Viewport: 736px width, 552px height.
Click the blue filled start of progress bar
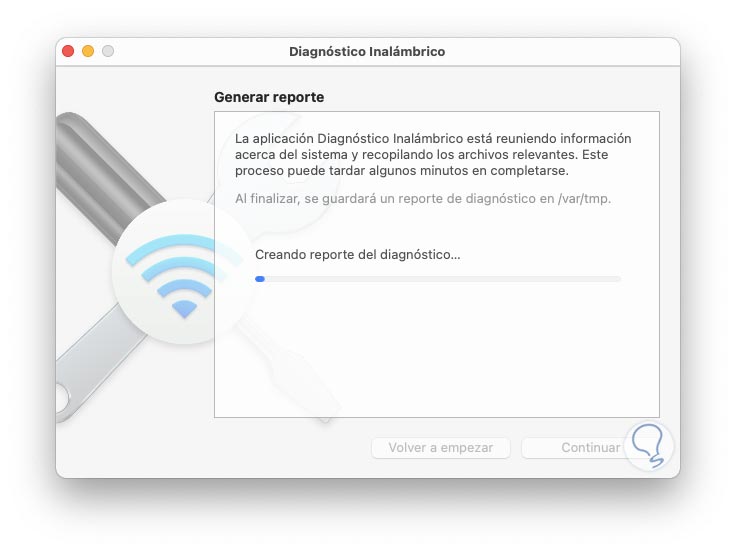pyautogui.click(x=260, y=279)
